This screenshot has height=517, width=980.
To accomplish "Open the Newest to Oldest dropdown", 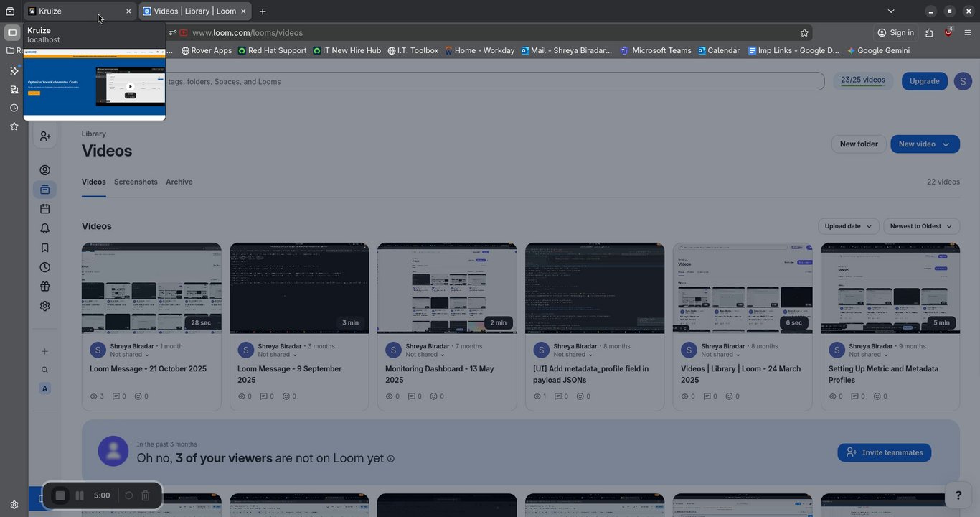I will [921, 226].
